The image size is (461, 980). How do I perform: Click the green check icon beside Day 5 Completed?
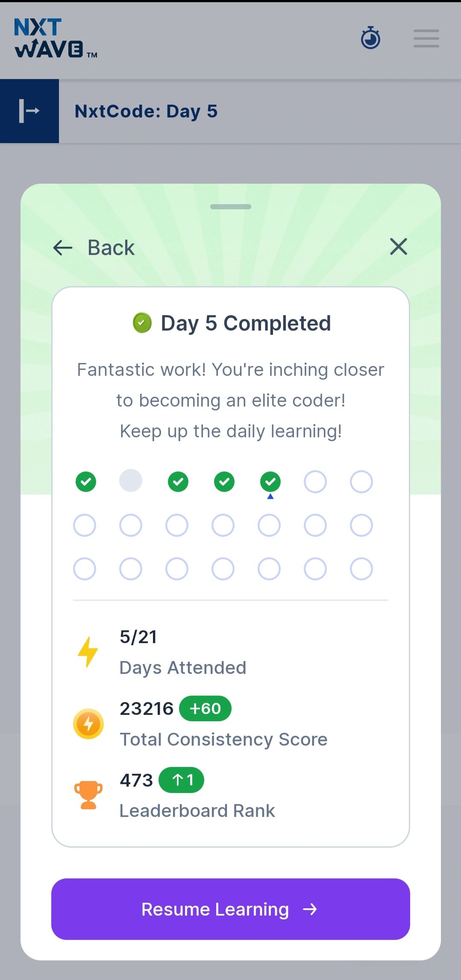(x=142, y=323)
